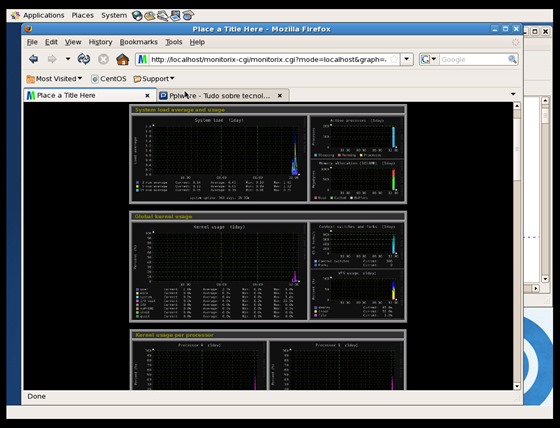
Task: Click the stop loading button
Action: (x=103, y=59)
